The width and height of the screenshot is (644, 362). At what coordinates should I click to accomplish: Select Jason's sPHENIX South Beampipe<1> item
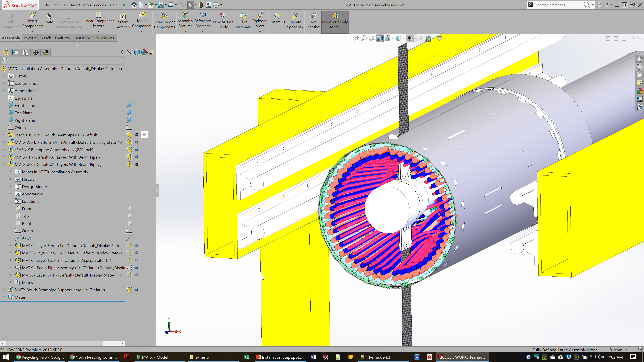click(x=57, y=135)
